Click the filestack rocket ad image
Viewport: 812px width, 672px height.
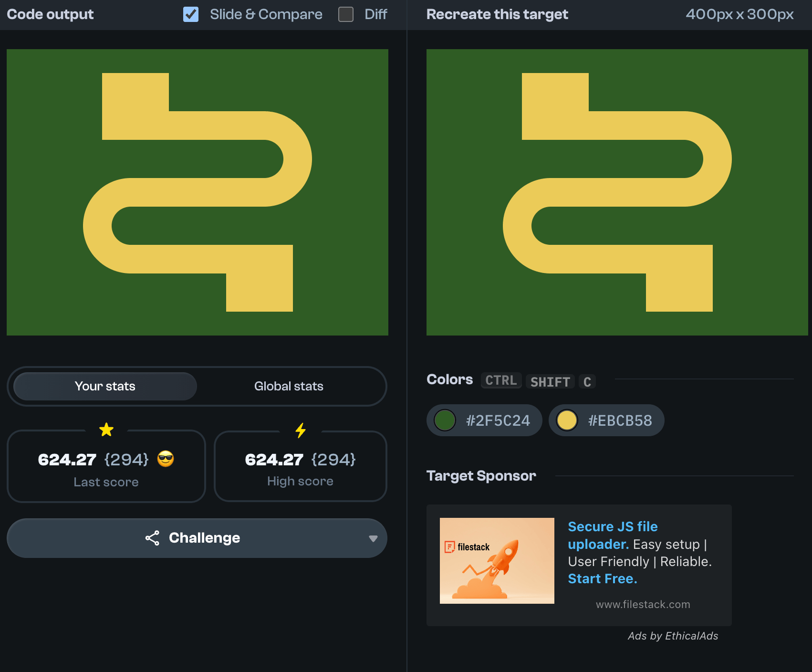pyautogui.click(x=497, y=560)
